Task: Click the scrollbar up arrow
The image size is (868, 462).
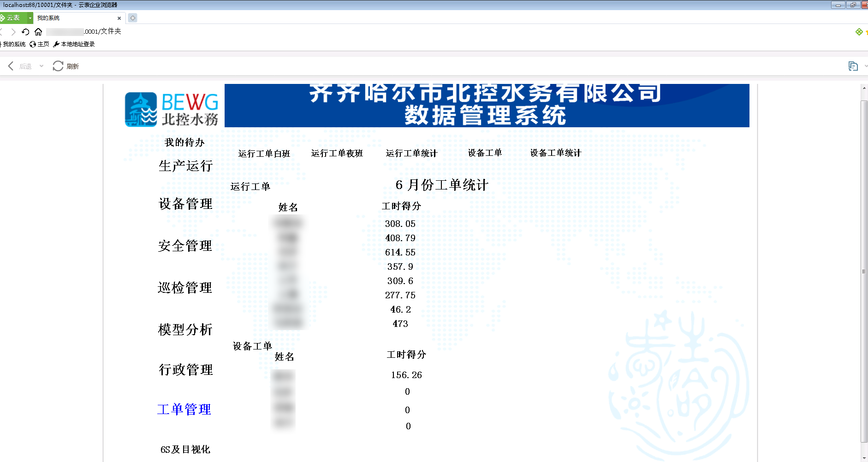Action: click(864, 88)
